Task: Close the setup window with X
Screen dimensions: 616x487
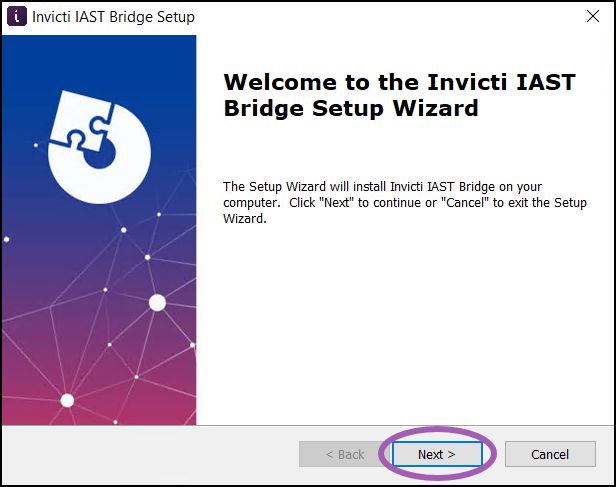Action: point(592,16)
